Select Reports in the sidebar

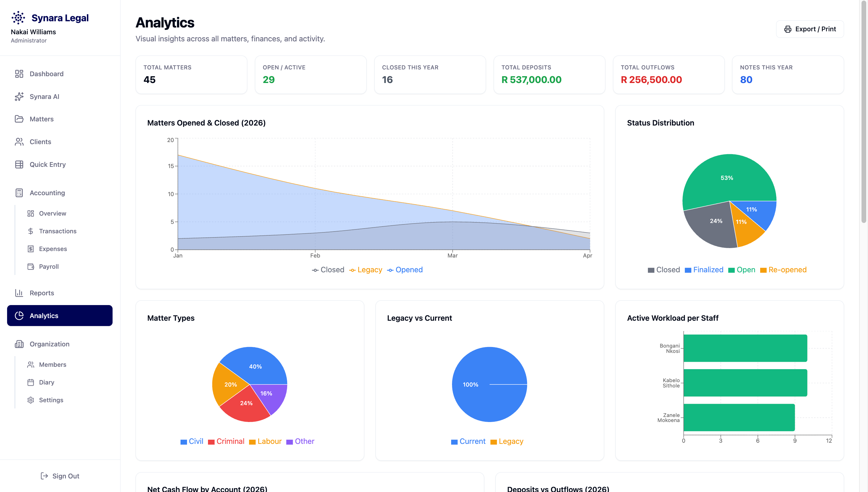pyautogui.click(x=60, y=293)
